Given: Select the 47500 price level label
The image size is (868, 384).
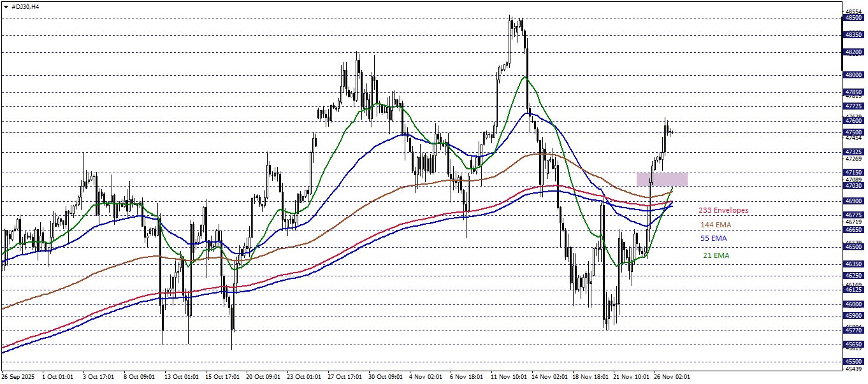Looking at the screenshot, I should pyautogui.click(x=854, y=132).
